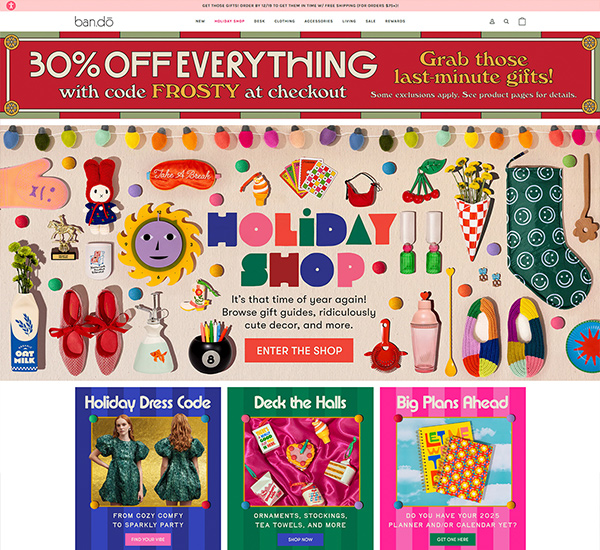Open the Sale navigation link
Image resolution: width=600 pixels, height=550 pixels.
pos(370,21)
